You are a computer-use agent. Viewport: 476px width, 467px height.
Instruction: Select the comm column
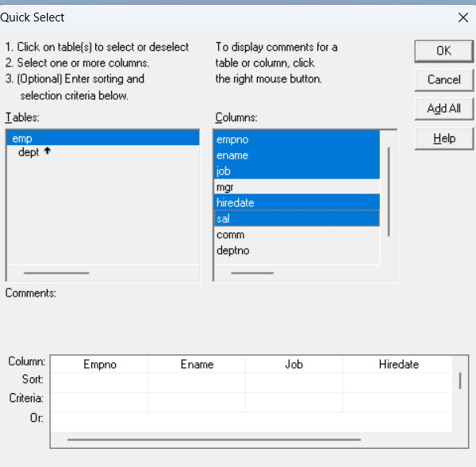[297, 235]
